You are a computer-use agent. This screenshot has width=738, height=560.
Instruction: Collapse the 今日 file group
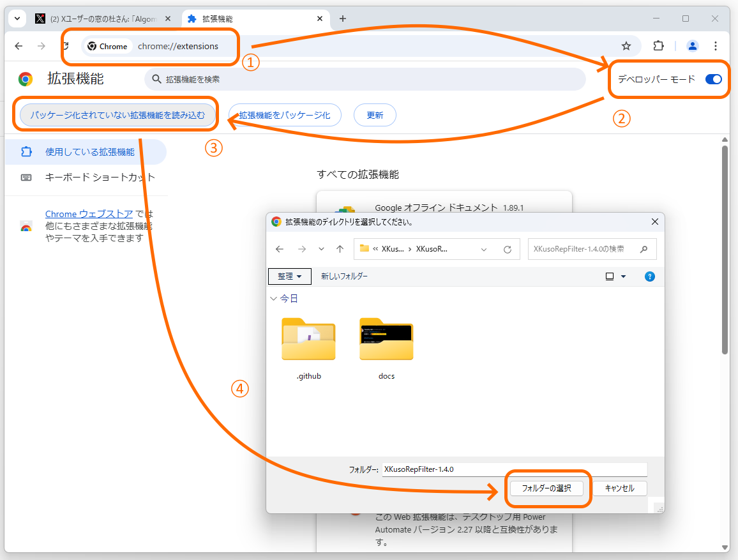272,298
